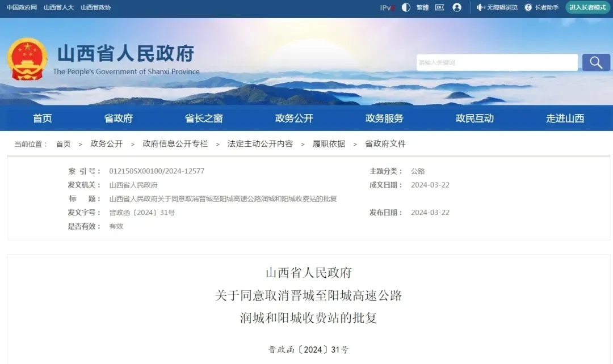Focus the keyword search input field

click(x=497, y=62)
